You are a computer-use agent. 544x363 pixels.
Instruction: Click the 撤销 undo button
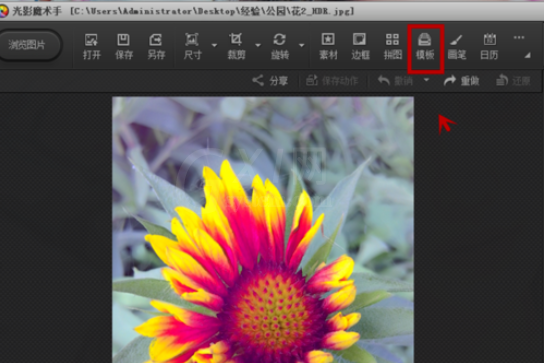pyautogui.click(x=395, y=81)
